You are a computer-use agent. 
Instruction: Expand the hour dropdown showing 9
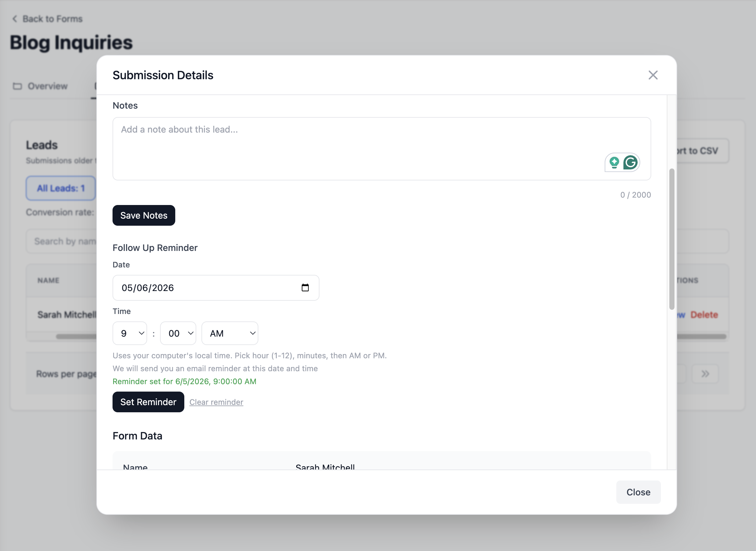pyautogui.click(x=130, y=333)
